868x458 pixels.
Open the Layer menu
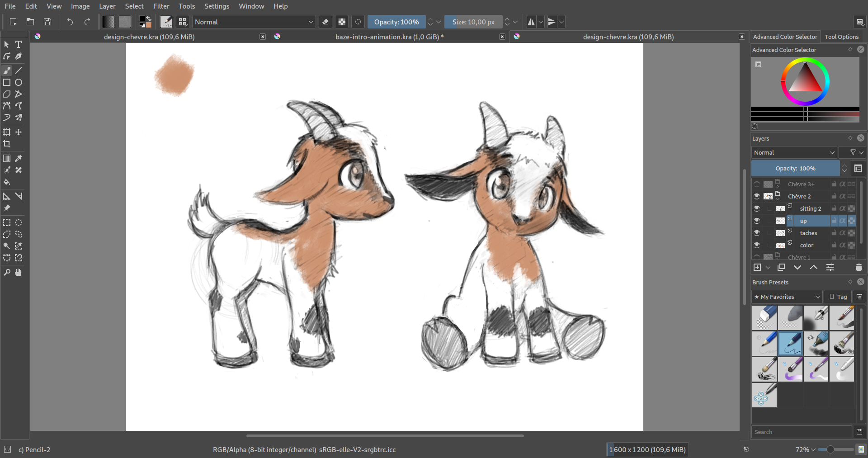[x=107, y=6]
